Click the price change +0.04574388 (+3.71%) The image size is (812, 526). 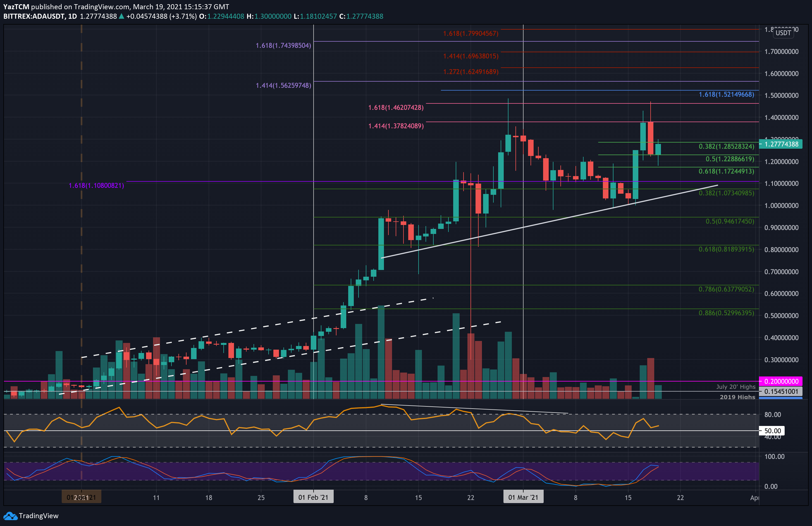(161, 16)
